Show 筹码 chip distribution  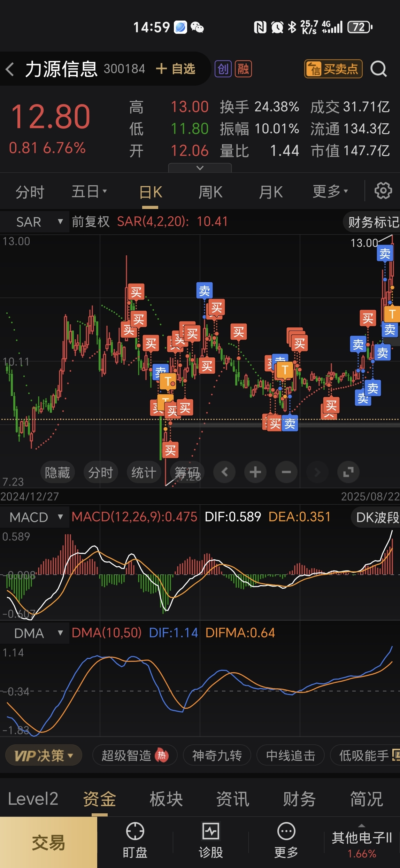[x=187, y=472]
